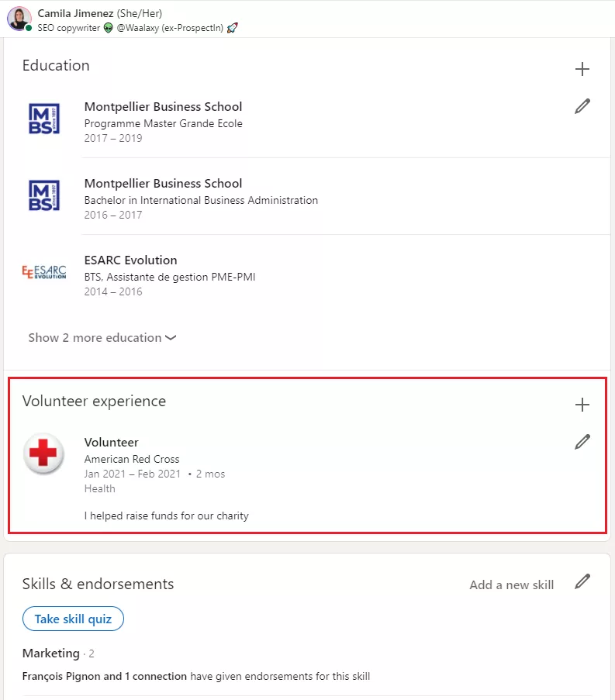Click the first Montpellier Business School logo
615x700 pixels.
click(x=44, y=119)
